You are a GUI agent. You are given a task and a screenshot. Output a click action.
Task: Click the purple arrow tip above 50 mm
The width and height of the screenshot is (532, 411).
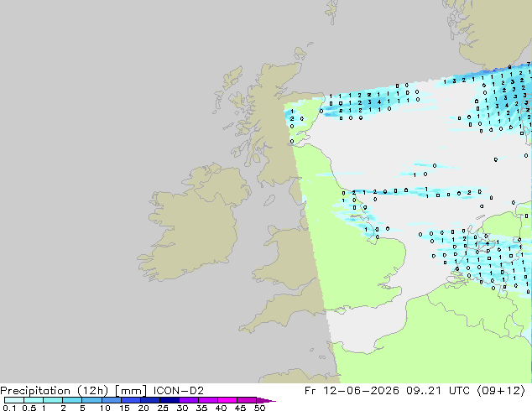266,400
